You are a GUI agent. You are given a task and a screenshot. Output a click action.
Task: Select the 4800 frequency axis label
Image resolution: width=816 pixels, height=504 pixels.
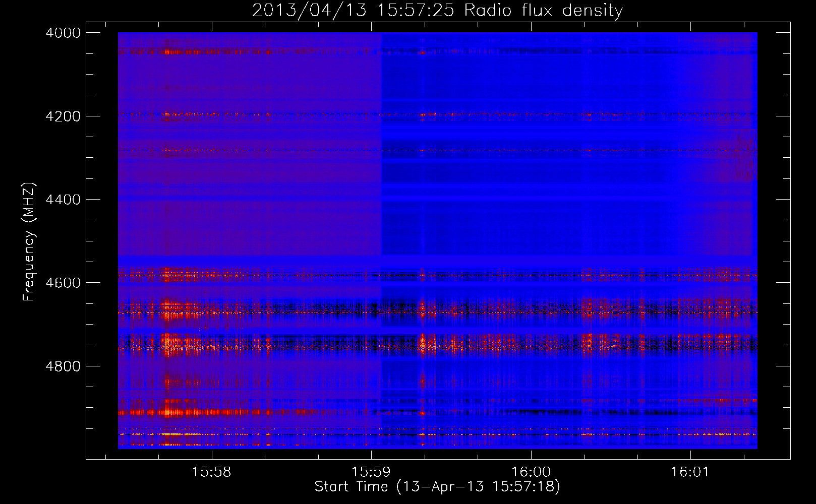click(x=63, y=366)
